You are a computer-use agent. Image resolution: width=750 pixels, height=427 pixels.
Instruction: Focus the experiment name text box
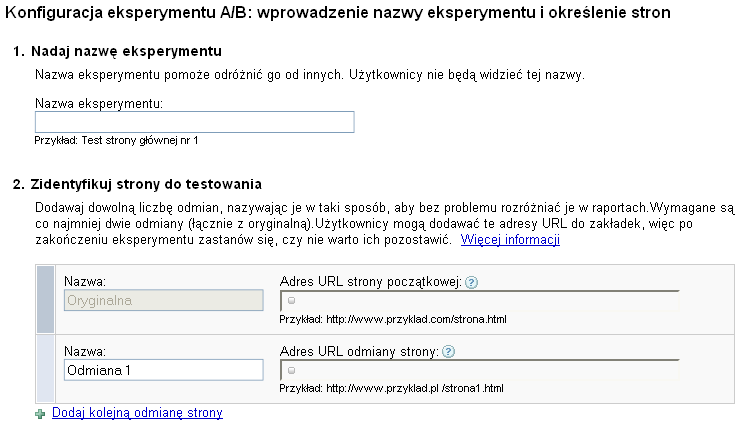click(x=195, y=122)
